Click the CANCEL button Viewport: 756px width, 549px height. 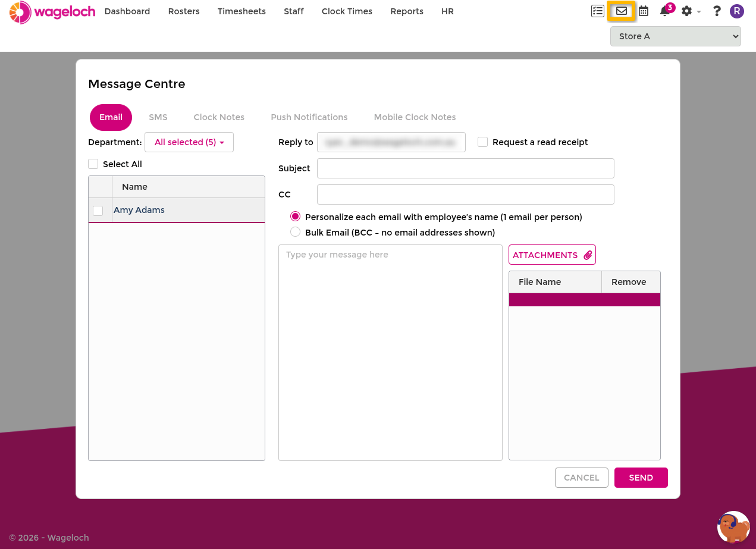pyautogui.click(x=581, y=478)
